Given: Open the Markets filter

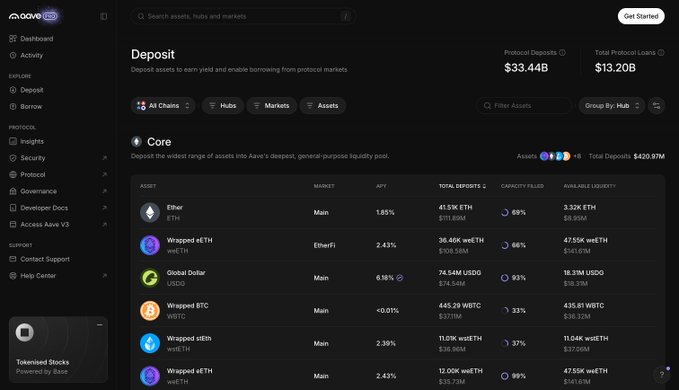Looking at the screenshot, I should pos(272,106).
